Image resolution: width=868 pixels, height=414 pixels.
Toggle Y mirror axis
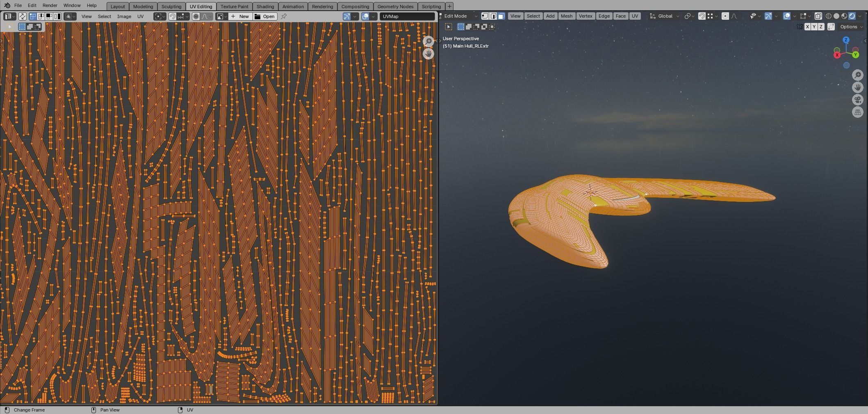click(814, 27)
